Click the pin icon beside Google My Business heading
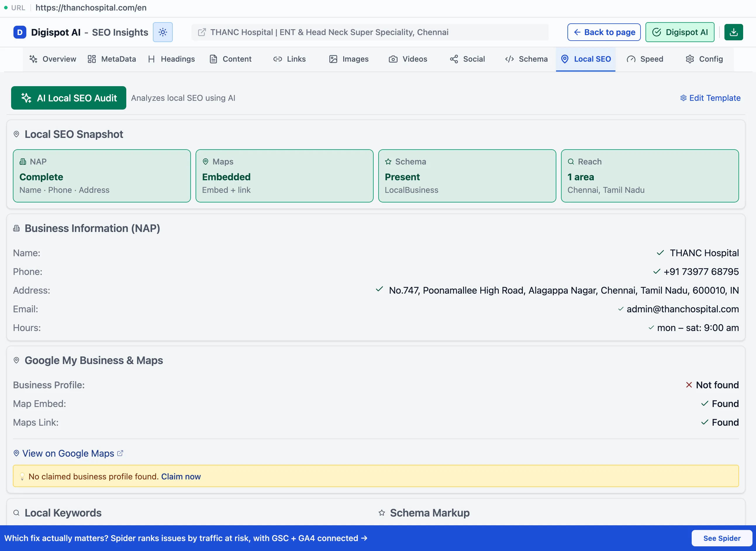Viewport: 756px width, 551px height. pyautogui.click(x=16, y=360)
